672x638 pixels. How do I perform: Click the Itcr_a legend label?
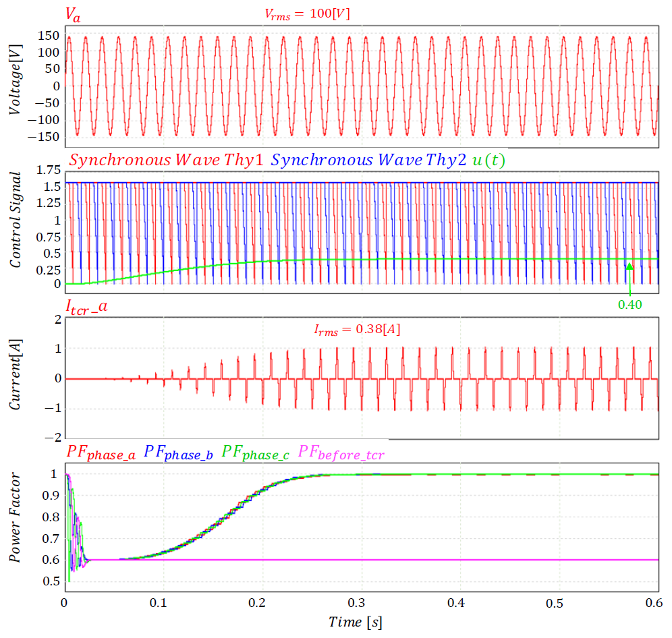(86, 308)
